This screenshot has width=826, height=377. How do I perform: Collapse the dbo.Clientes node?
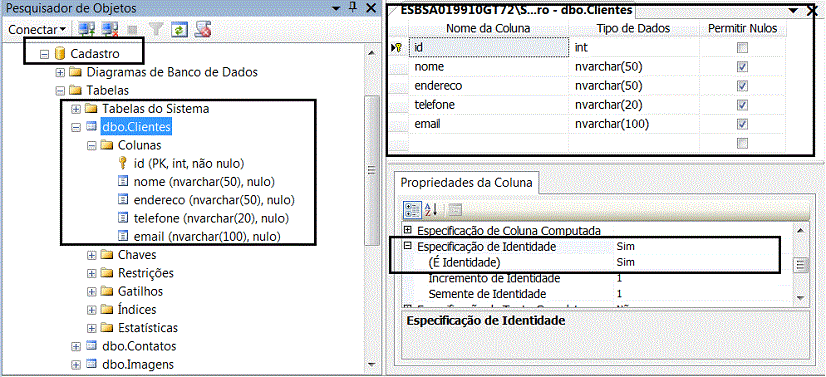[76, 127]
